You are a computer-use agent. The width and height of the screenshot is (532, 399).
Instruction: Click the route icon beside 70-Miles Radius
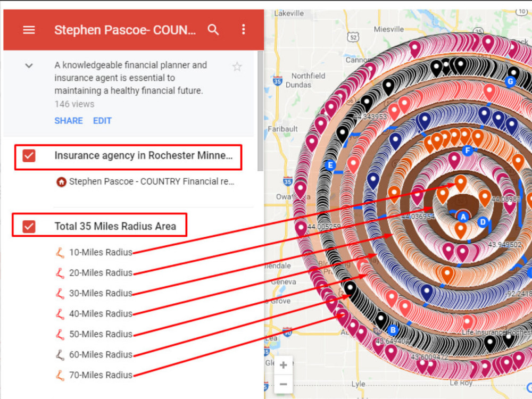click(60, 375)
